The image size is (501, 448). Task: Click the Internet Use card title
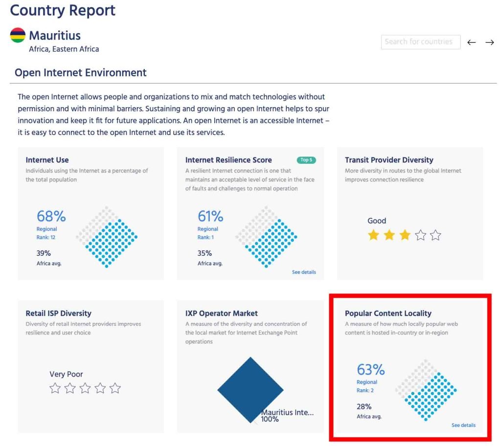tap(47, 160)
